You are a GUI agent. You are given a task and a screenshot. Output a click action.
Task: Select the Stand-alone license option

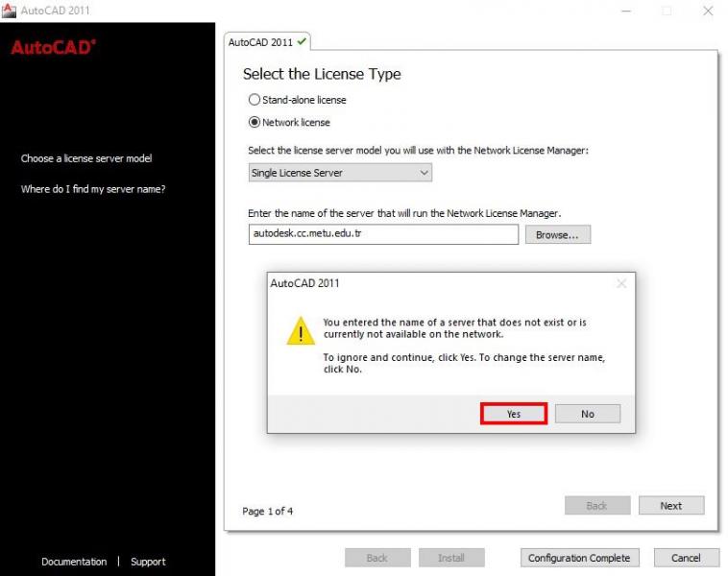(x=254, y=100)
